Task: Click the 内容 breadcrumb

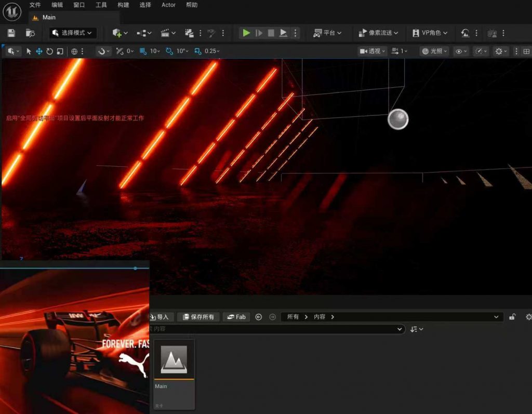Action: click(x=320, y=317)
